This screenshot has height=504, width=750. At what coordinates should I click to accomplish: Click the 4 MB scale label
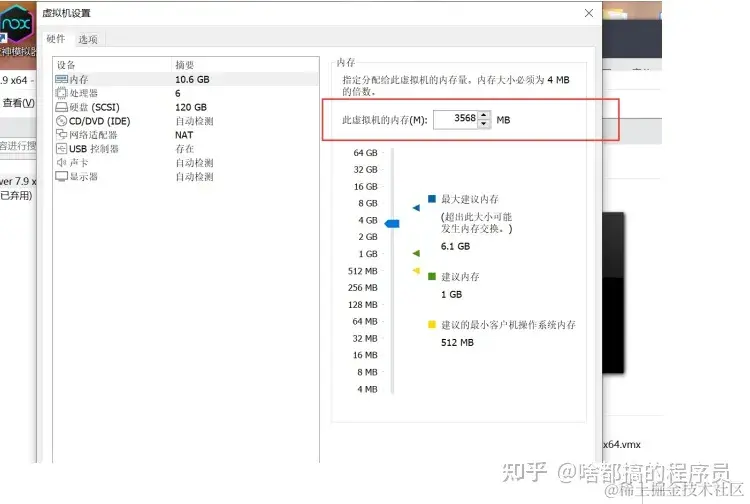tap(367, 389)
